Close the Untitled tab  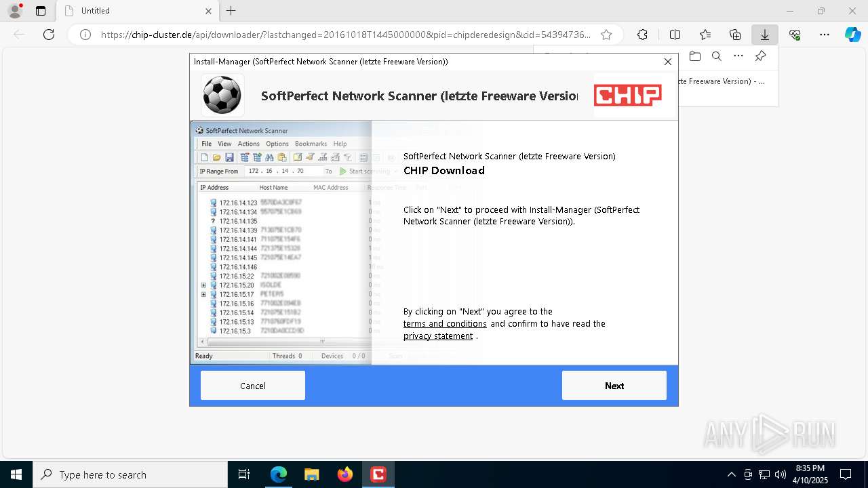tap(208, 11)
